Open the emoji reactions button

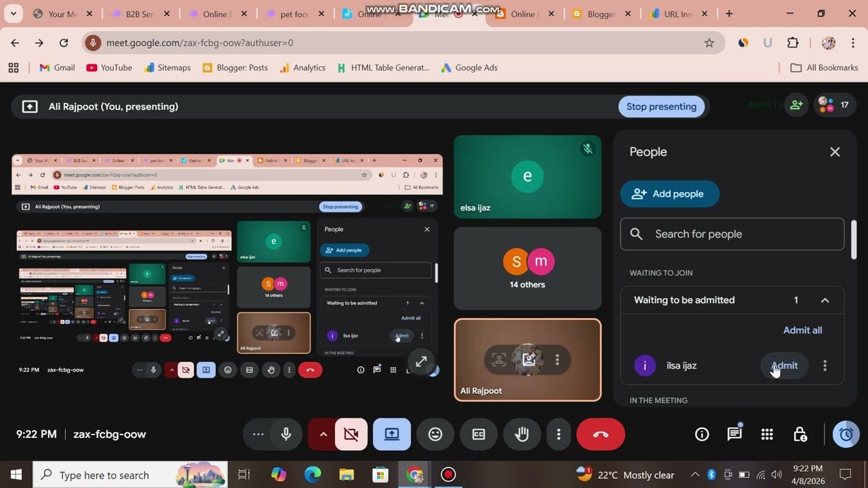(x=435, y=434)
